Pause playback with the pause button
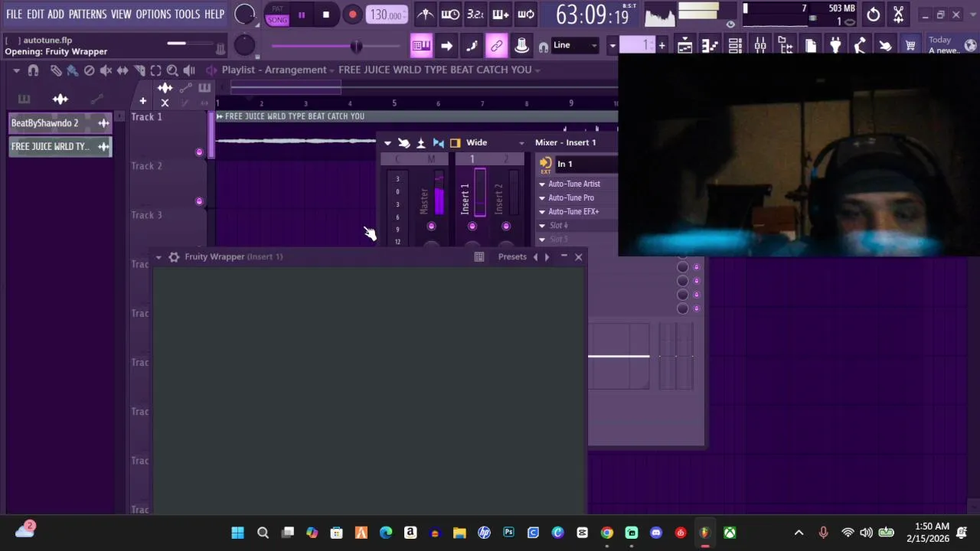Image resolution: width=980 pixels, height=551 pixels. coord(302,15)
